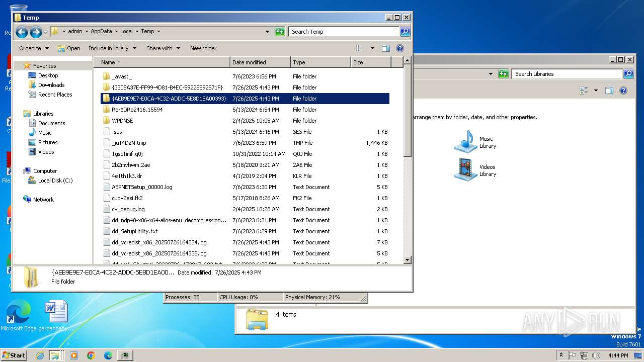
Task: Open the Share with dropdown
Action: point(163,48)
